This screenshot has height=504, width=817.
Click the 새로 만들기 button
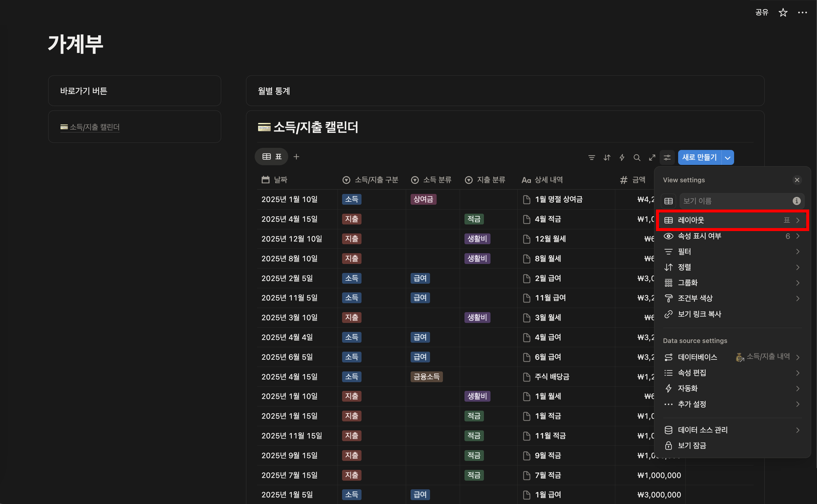point(699,157)
